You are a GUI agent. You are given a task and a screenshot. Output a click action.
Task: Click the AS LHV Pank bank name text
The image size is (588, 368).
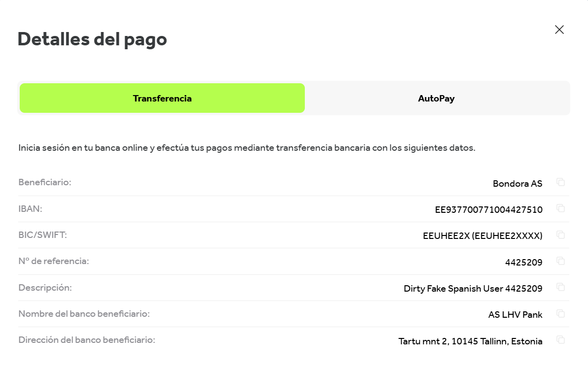[515, 315]
